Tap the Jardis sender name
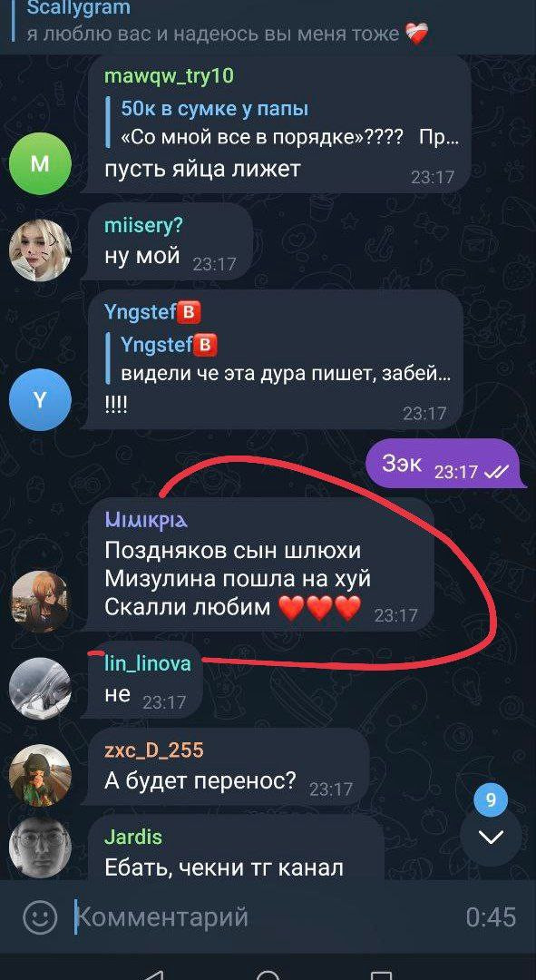Image resolution: width=536 pixels, height=980 pixels. click(x=133, y=837)
